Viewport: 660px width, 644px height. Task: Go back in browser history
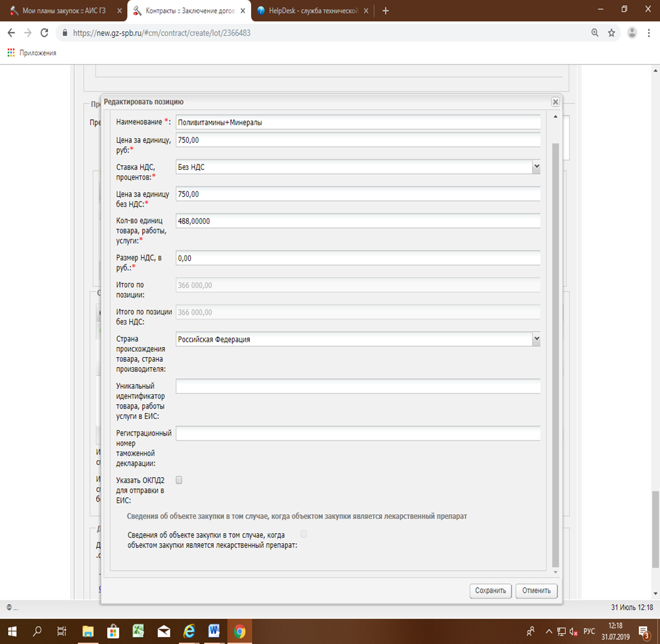click(12, 33)
